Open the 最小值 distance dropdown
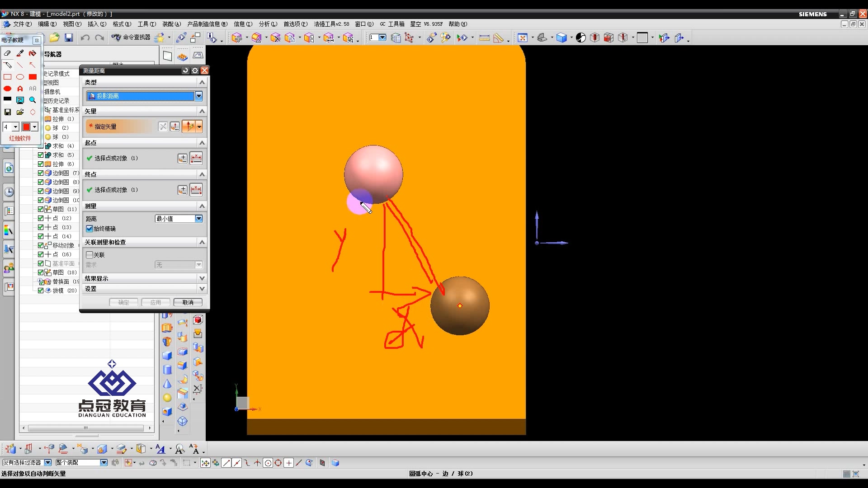Screen dimensions: 868x488 click(x=198, y=219)
